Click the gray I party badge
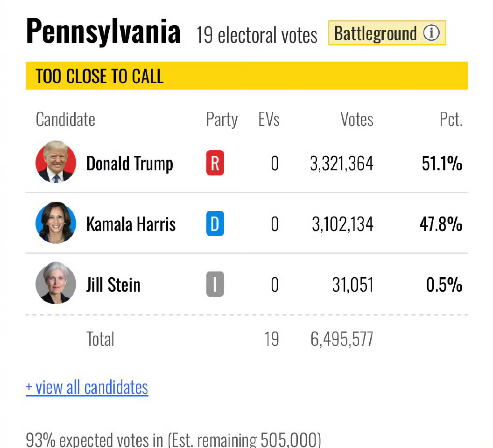 coord(215,284)
